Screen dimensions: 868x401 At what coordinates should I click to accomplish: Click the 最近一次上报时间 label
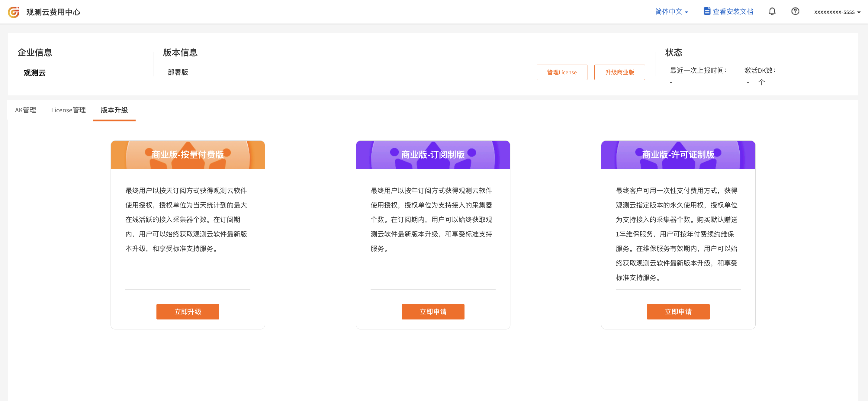[698, 70]
